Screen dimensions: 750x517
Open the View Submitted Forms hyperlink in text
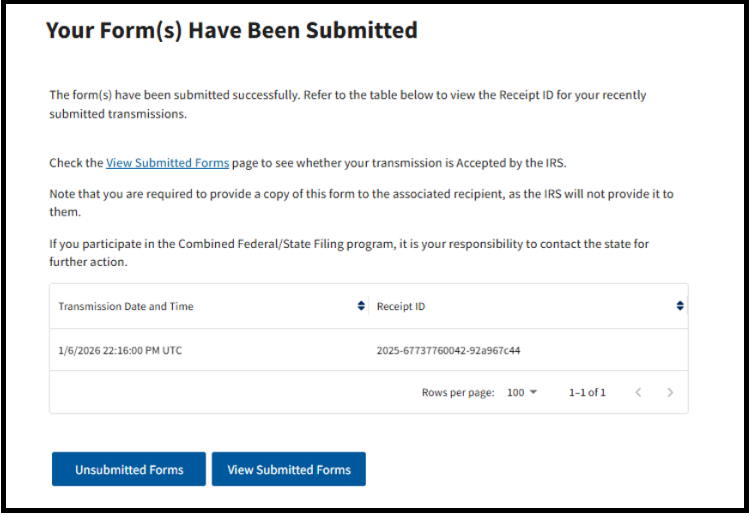(168, 162)
